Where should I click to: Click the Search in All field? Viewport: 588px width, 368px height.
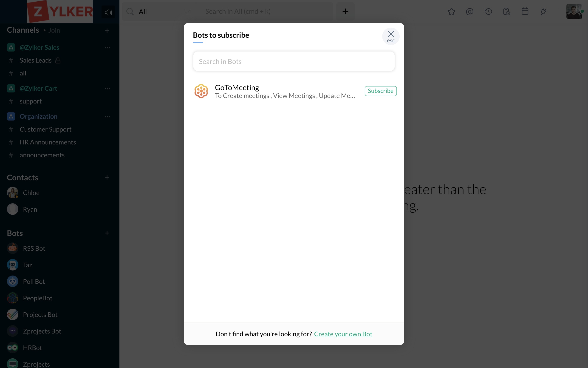point(264,11)
